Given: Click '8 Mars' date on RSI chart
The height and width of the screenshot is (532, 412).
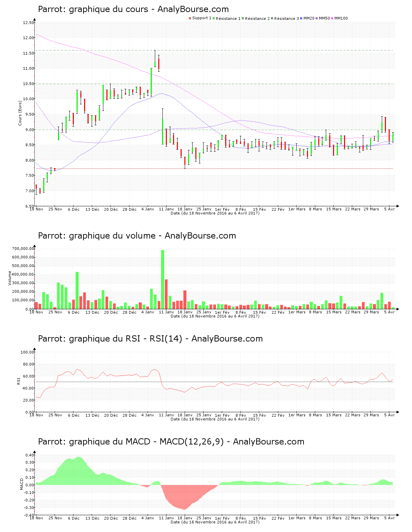Looking at the screenshot, I should coord(316,415).
